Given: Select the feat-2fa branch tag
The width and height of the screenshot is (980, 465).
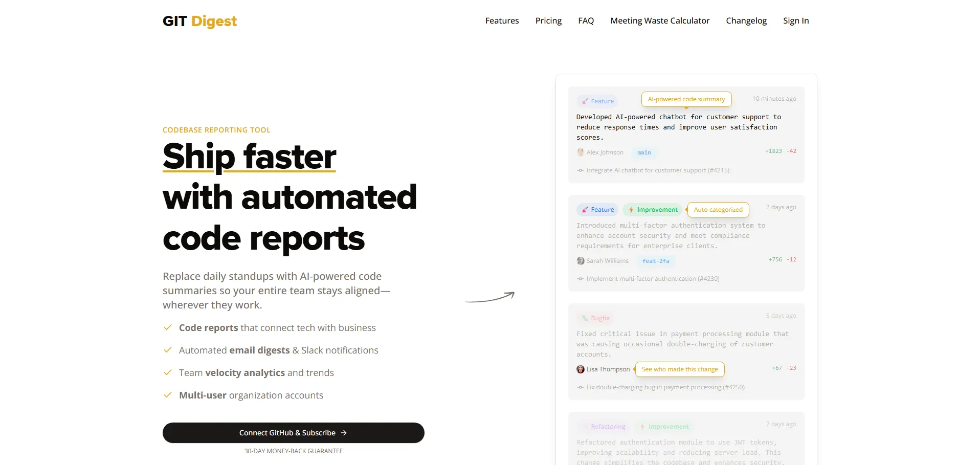Looking at the screenshot, I should tap(655, 261).
